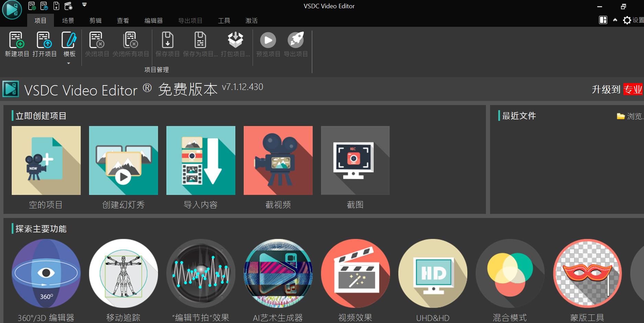The image size is (644, 323).
Task: Minimize the VSDC window
Action: click(600, 7)
